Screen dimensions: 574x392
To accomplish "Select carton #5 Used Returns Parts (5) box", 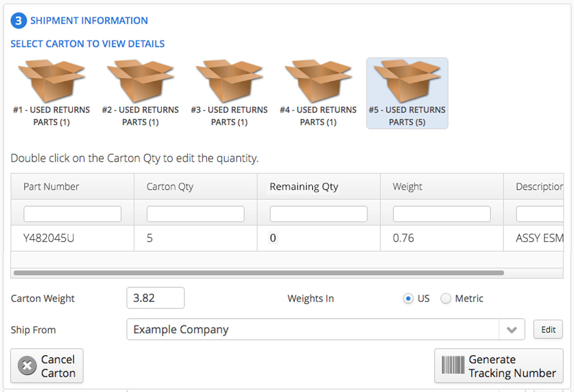I will click(407, 93).
